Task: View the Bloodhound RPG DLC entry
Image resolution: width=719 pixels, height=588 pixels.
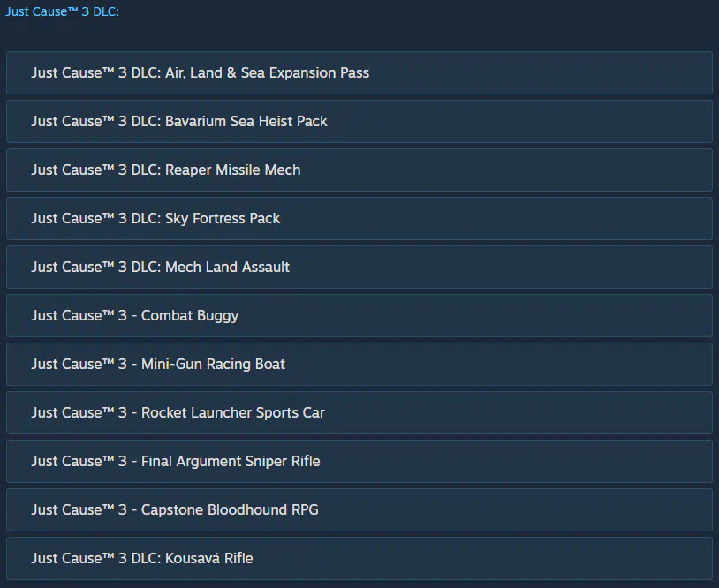Action: click(x=175, y=509)
